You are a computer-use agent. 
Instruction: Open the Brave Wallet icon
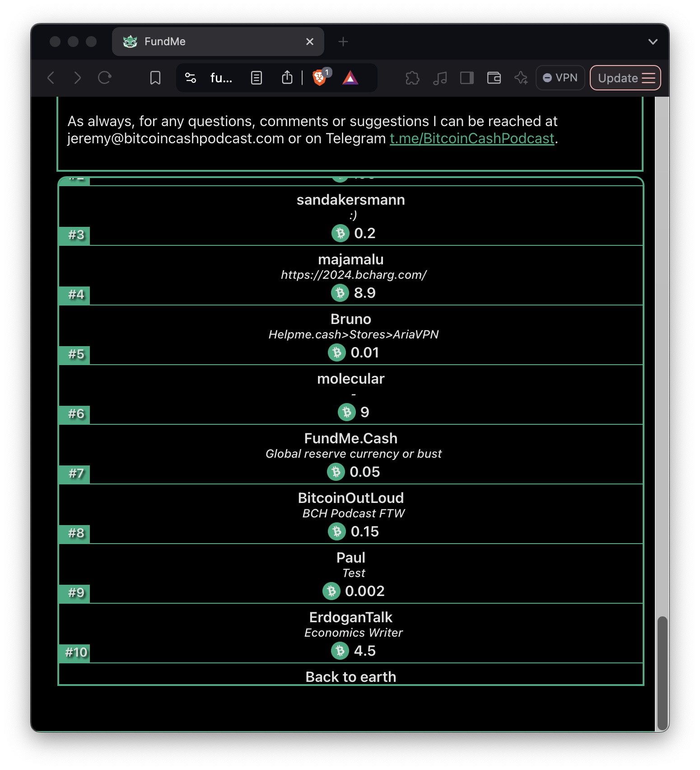[494, 78]
